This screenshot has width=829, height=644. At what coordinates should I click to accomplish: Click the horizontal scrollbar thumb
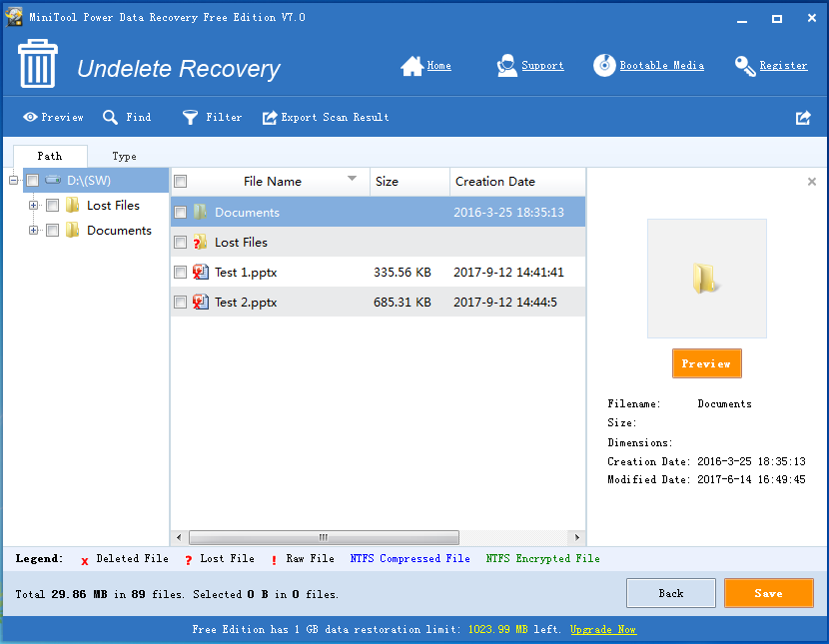[x=324, y=537]
